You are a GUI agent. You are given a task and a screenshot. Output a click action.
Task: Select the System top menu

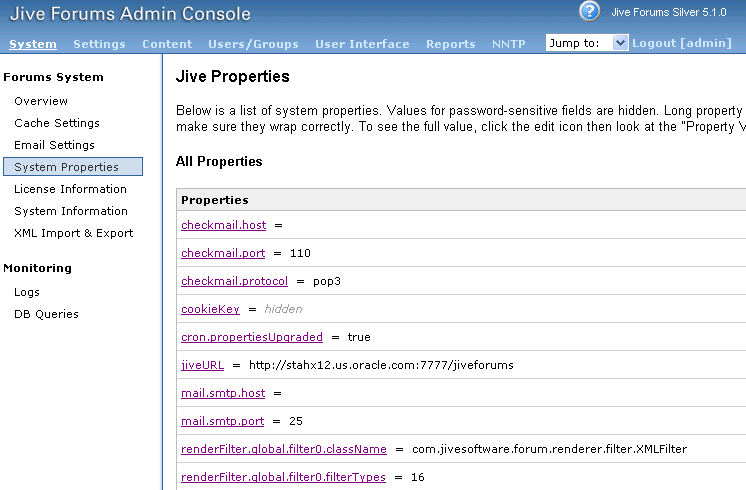33,44
